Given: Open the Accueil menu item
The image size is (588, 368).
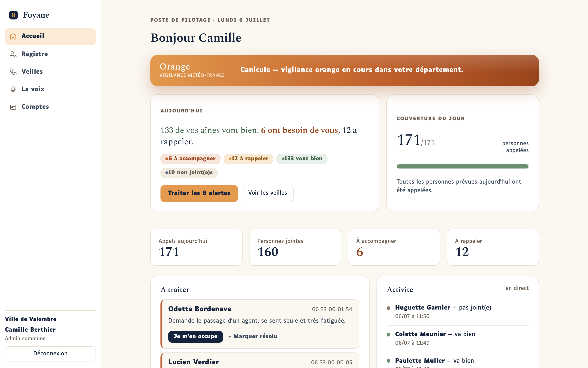Looking at the screenshot, I should click(x=50, y=37).
